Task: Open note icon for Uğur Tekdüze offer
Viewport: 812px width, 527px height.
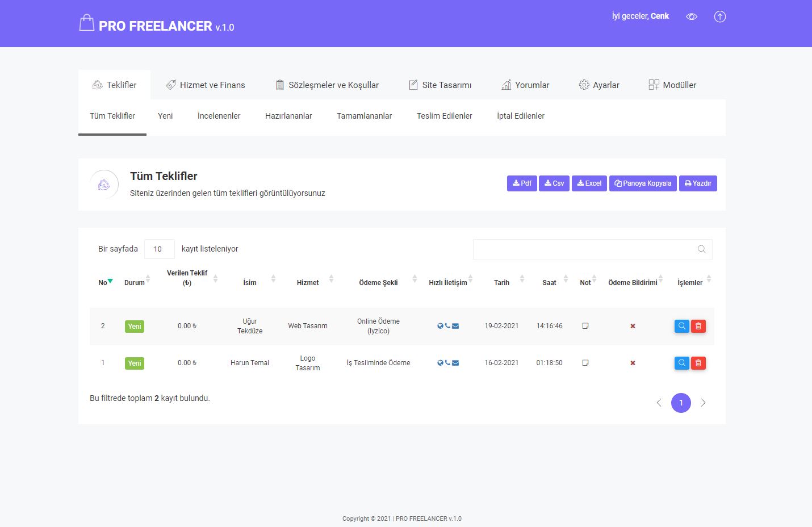Action: click(585, 326)
